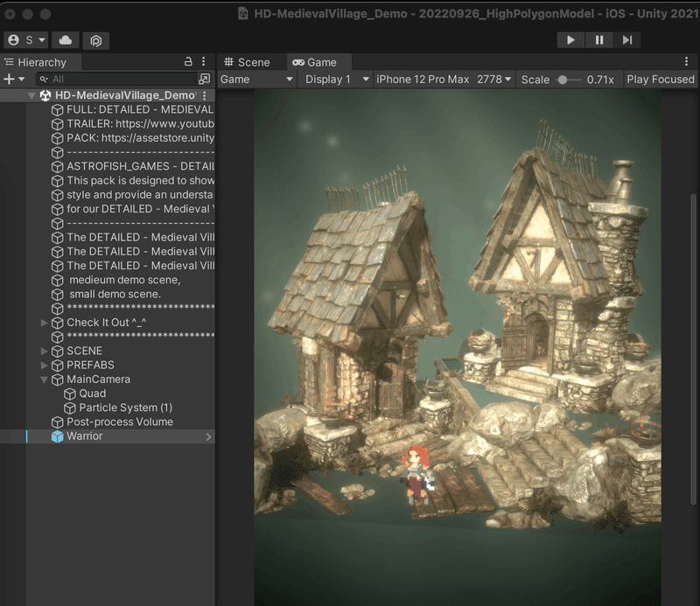Click the Unity logo beside the scene name
Screen dimensions: 700x606
click(45, 95)
